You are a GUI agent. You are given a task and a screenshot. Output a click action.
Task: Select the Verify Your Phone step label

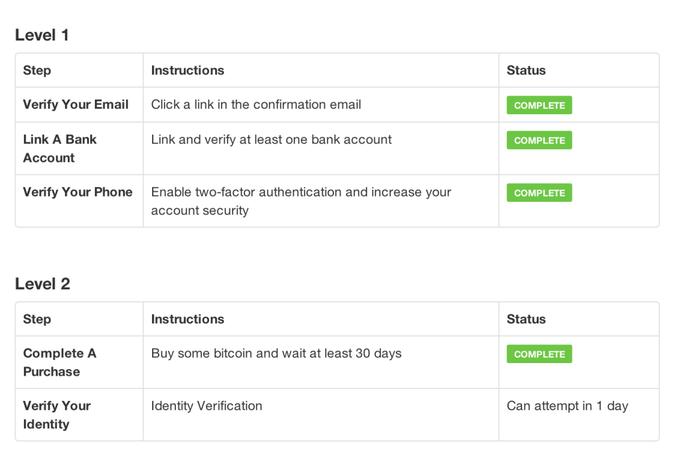coord(78,192)
